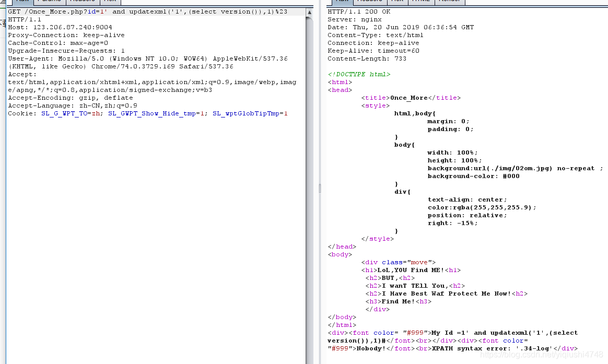This screenshot has width=608, height=364.
Task: Click the green <!DOCTYPE html> line
Action: click(x=359, y=74)
